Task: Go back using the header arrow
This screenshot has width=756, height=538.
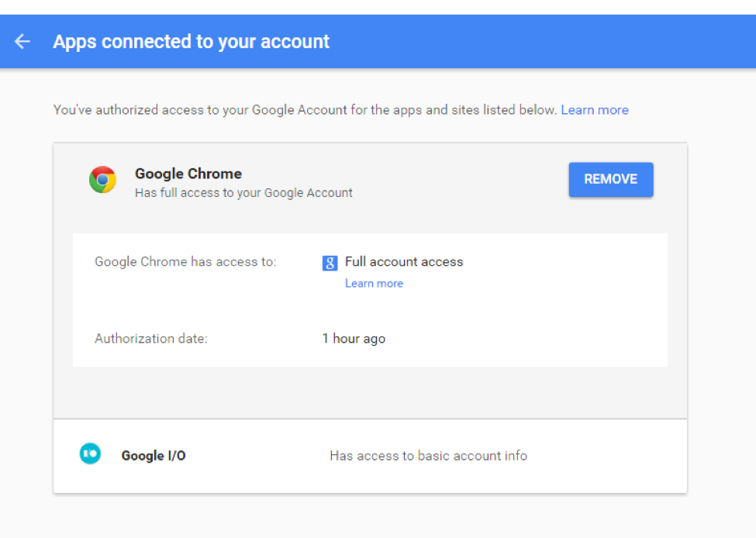Action: point(22,41)
